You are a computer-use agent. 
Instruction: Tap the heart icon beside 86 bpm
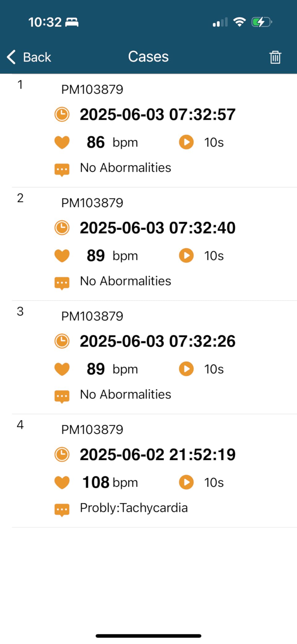[62, 142]
